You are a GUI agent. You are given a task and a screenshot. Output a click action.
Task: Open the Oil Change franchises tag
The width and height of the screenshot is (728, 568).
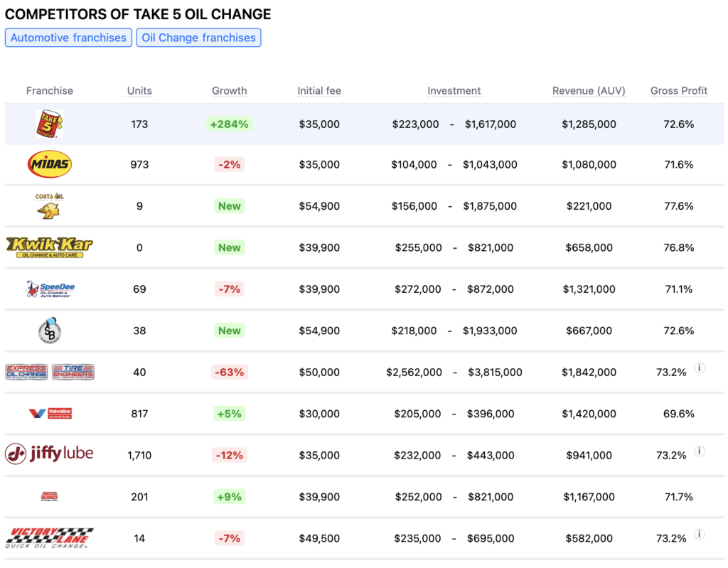[199, 38]
